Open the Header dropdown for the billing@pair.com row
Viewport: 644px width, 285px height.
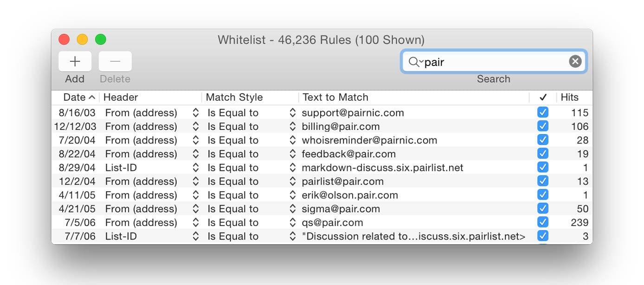click(x=196, y=126)
